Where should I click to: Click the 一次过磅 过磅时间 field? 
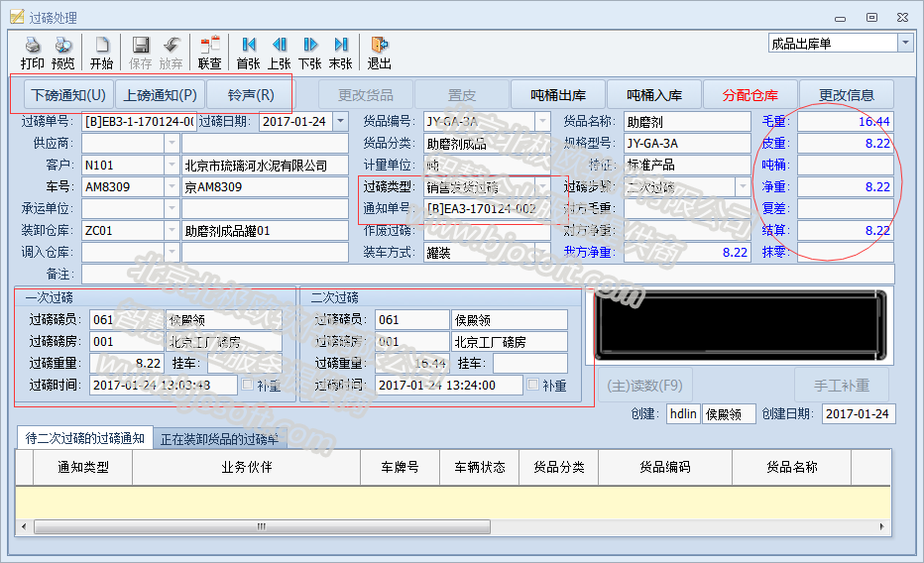(164, 385)
